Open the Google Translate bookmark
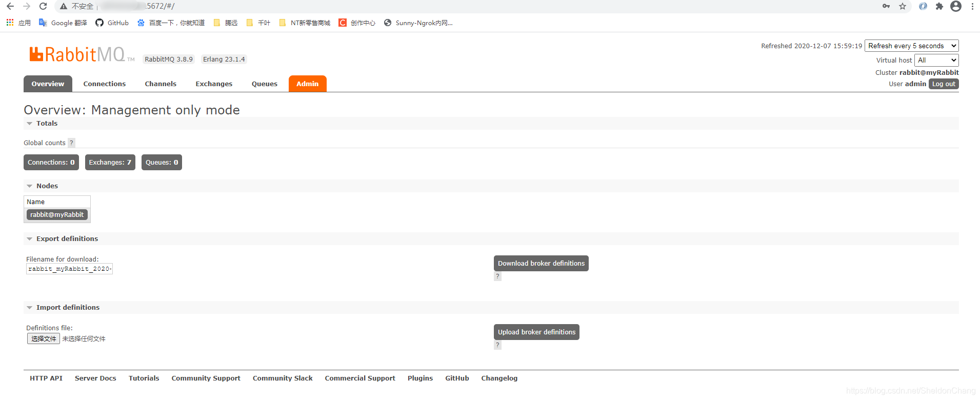 click(63, 23)
